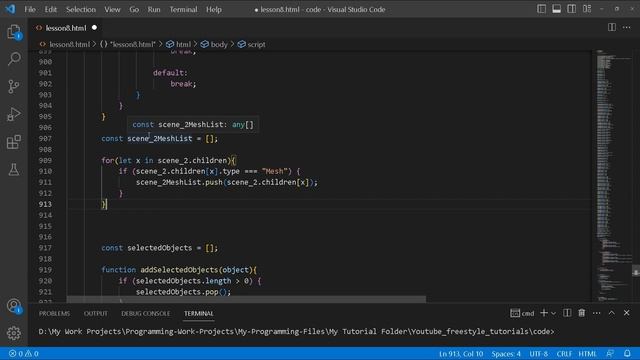Close the terminal panel
The height and width of the screenshot is (360, 640).
coord(627,313)
